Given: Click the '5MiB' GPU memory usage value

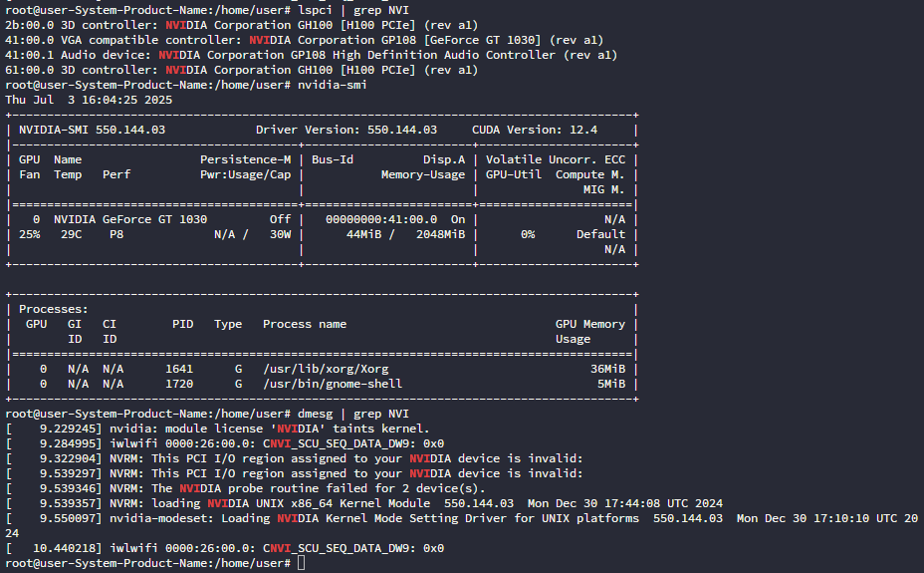Looking at the screenshot, I should (611, 384).
